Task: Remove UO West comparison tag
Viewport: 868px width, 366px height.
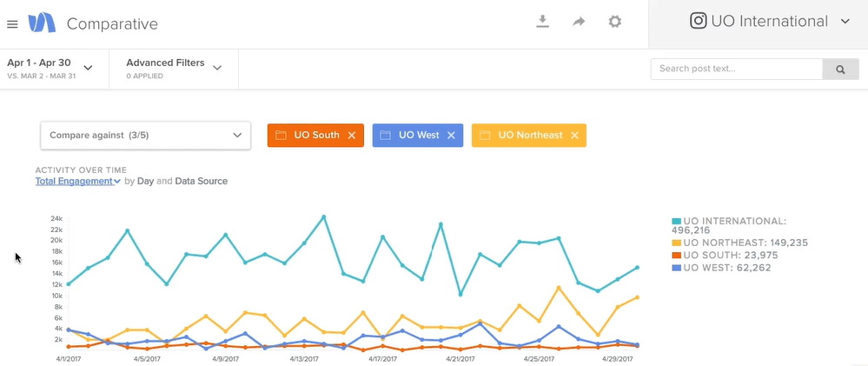Action: pyautogui.click(x=451, y=136)
